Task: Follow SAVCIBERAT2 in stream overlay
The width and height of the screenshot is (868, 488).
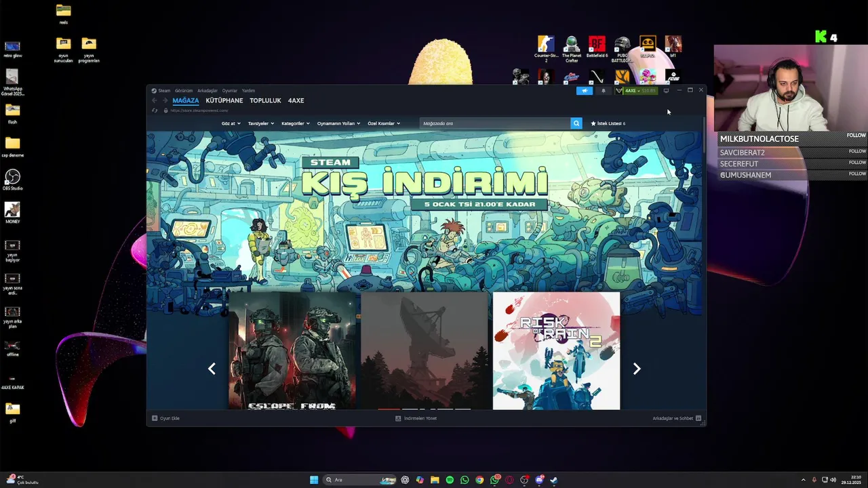Action: pyautogui.click(x=857, y=151)
